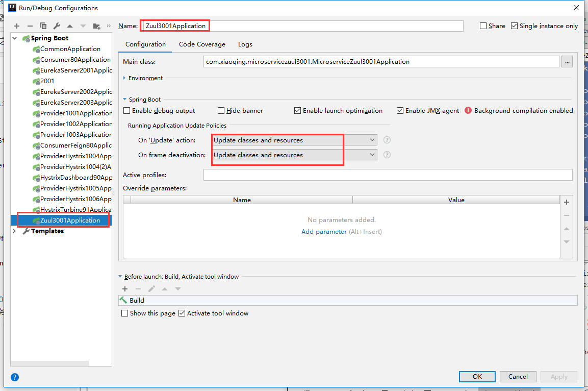Select HystrixDashboard90 configuration

tap(76, 178)
